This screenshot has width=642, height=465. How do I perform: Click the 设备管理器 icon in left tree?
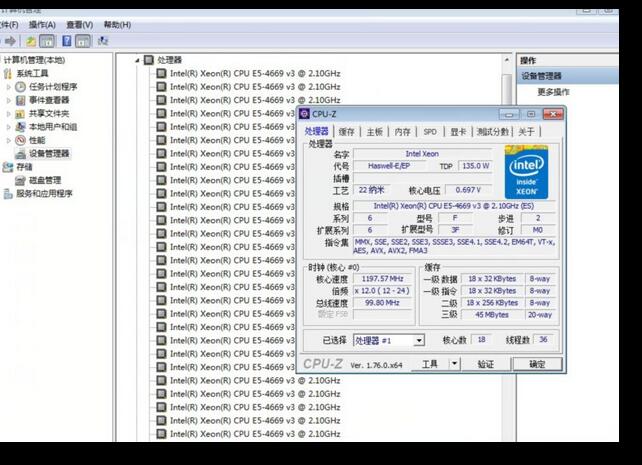[20, 154]
